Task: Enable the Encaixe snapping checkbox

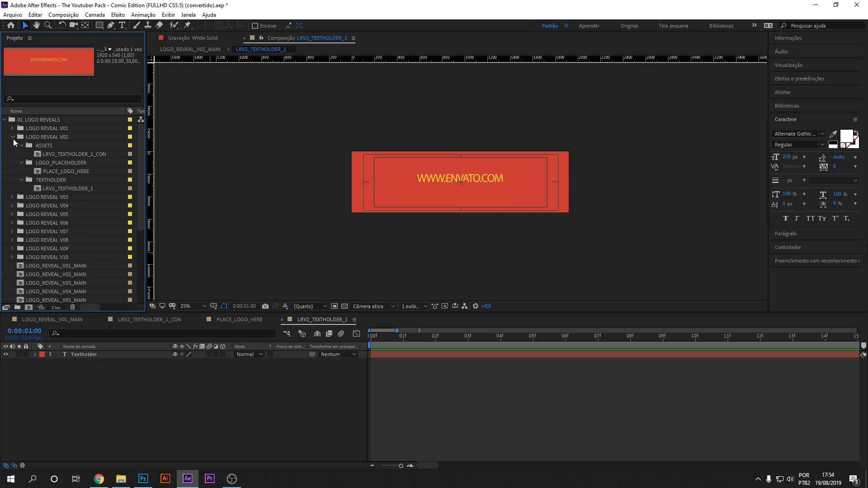Action: click(x=255, y=26)
